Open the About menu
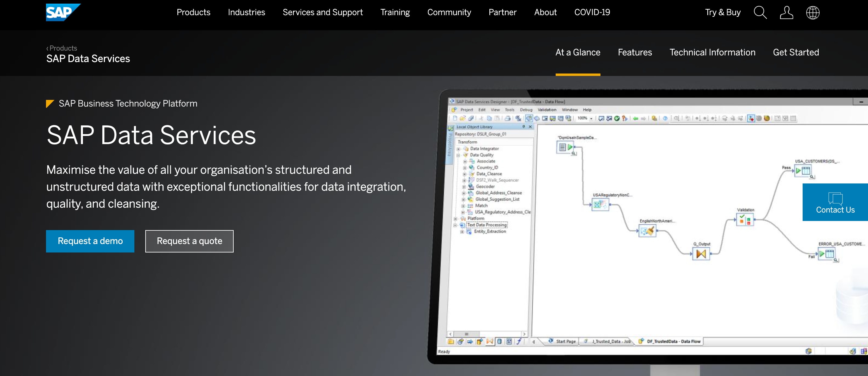The width and height of the screenshot is (868, 376). point(546,12)
